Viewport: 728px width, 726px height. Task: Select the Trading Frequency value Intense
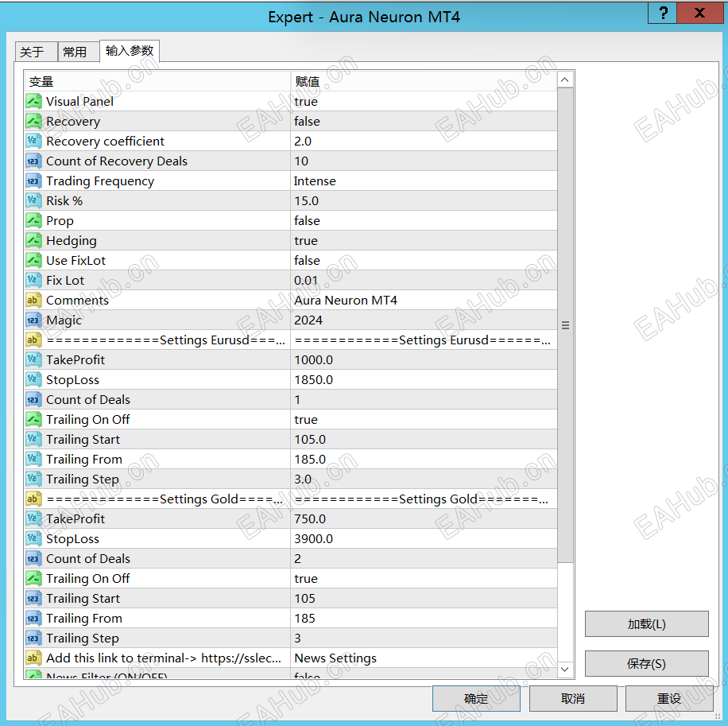pyautogui.click(x=315, y=181)
